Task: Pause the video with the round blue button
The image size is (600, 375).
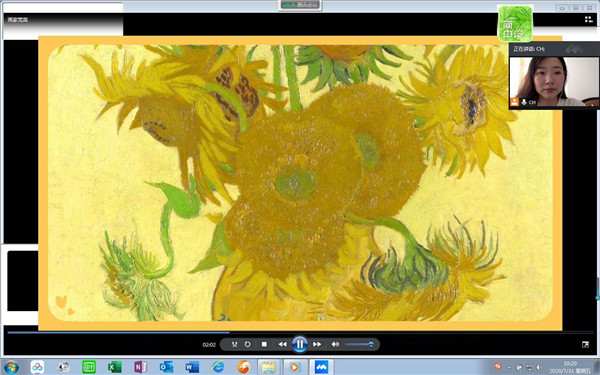Action: pos(300,344)
